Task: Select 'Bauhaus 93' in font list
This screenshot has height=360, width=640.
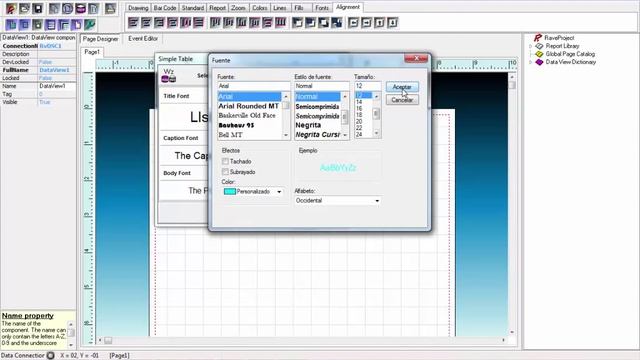Action: coord(236,125)
